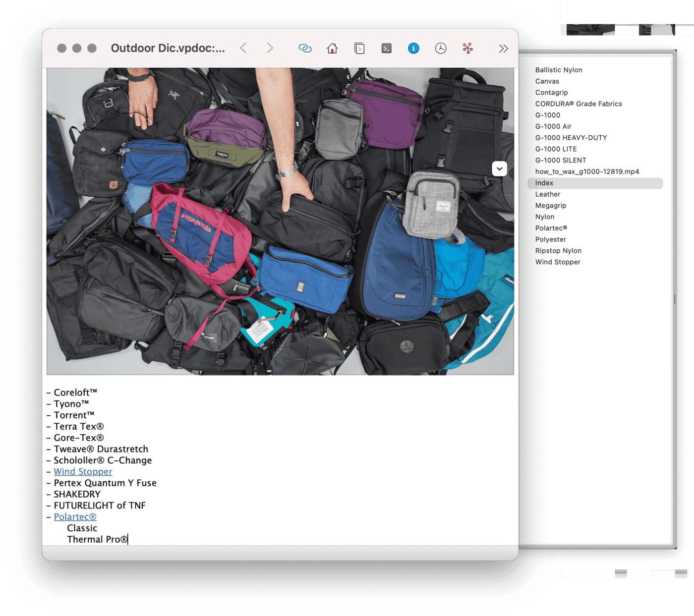Open the G-1000 SILENT page

[561, 161]
